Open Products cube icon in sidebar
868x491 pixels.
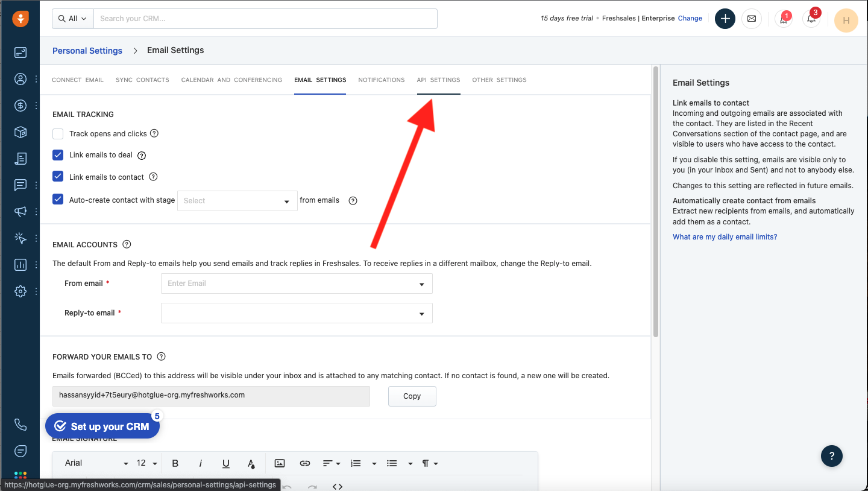click(20, 132)
